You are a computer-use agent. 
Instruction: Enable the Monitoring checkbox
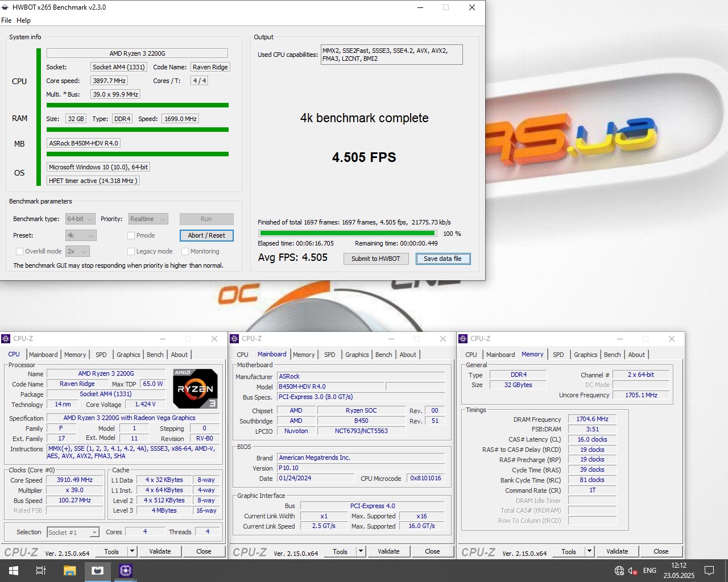pos(185,251)
